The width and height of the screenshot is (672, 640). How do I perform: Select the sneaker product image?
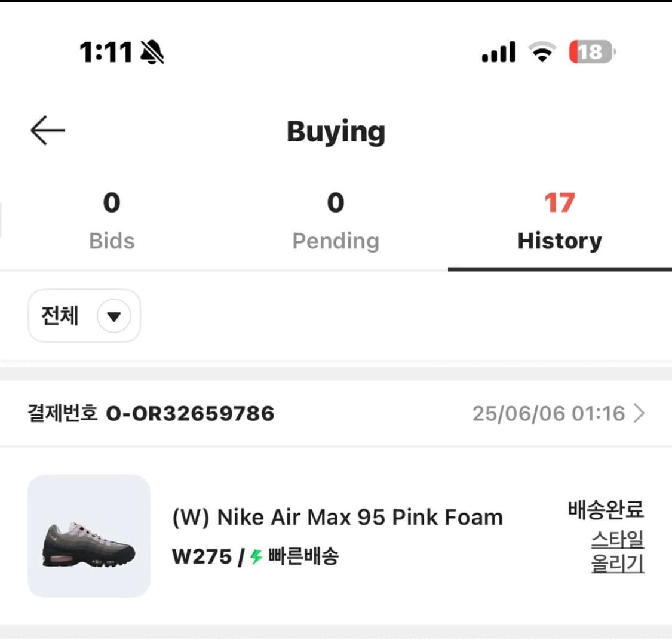click(x=90, y=536)
